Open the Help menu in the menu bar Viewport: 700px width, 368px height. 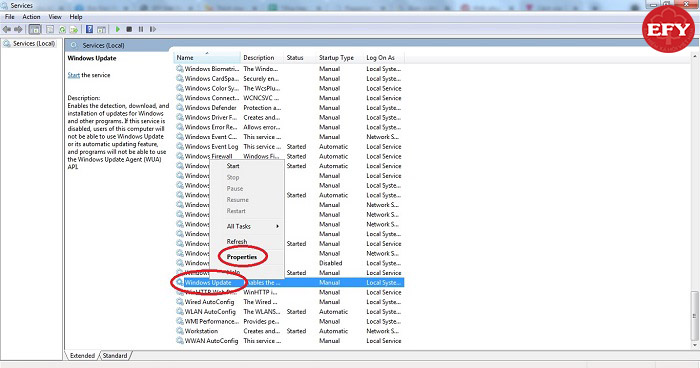[x=76, y=17]
